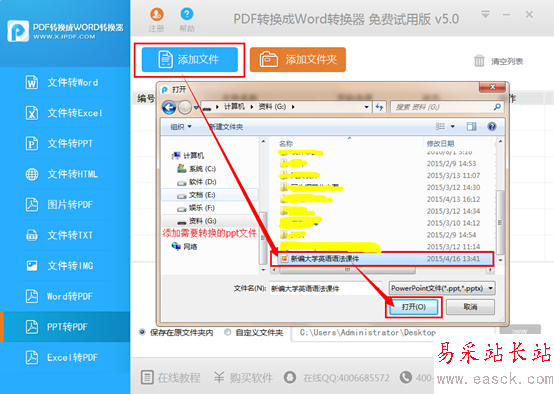
Task: Select 计算机 in navigation tree
Action: [188, 155]
